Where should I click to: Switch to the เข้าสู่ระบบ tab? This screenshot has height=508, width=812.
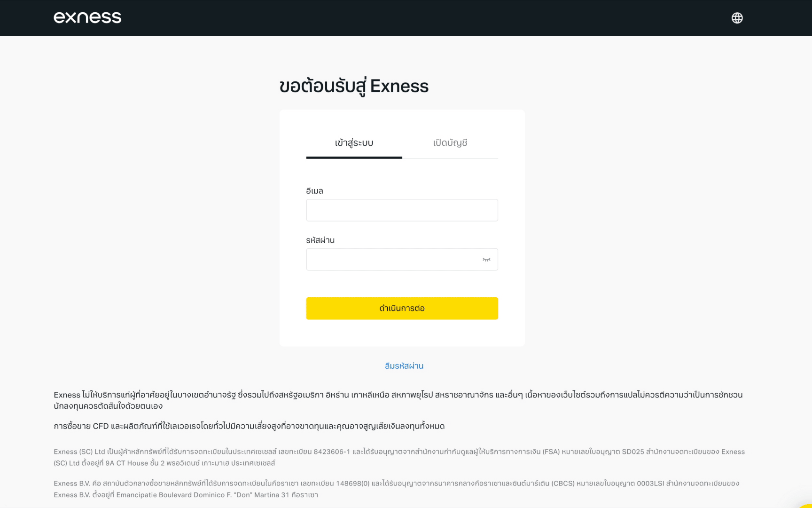pyautogui.click(x=354, y=143)
